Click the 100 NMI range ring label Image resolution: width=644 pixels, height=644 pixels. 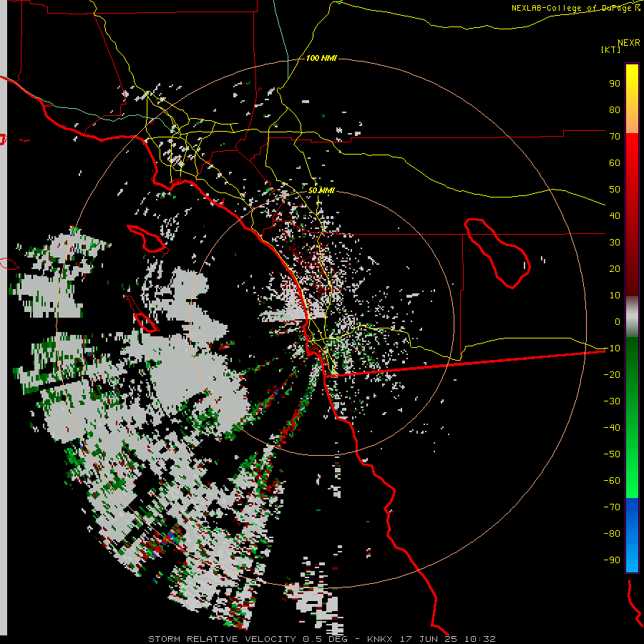click(x=321, y=58)
